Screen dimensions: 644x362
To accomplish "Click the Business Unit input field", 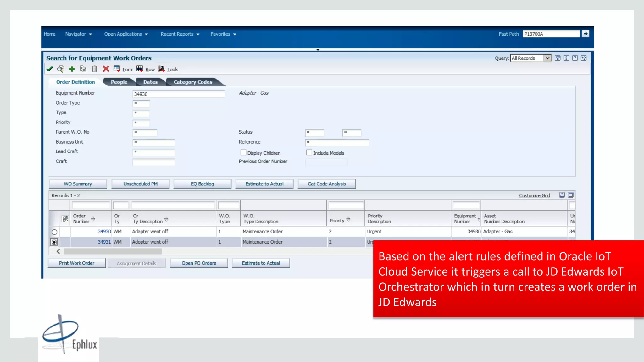I will tap(154, 142).
